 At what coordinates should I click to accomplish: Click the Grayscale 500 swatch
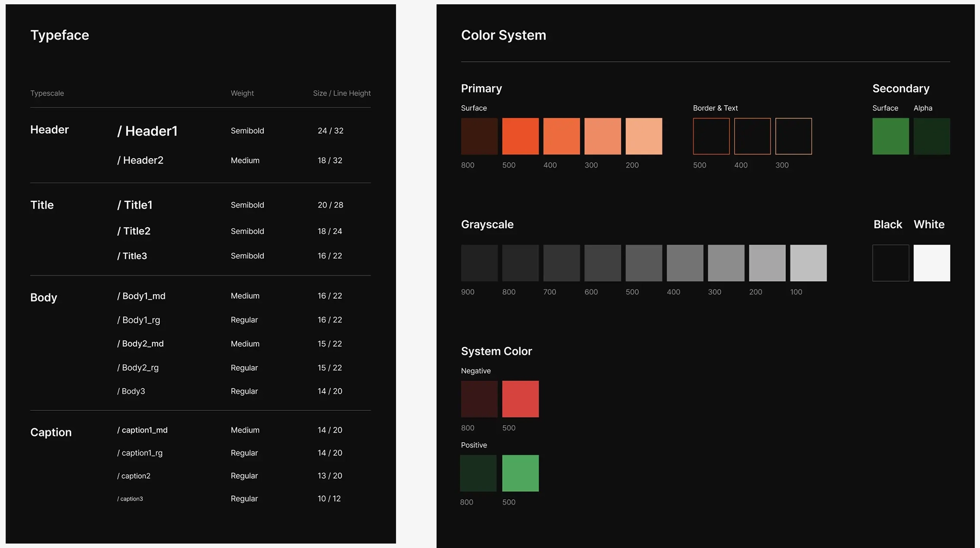pos(644,263)
